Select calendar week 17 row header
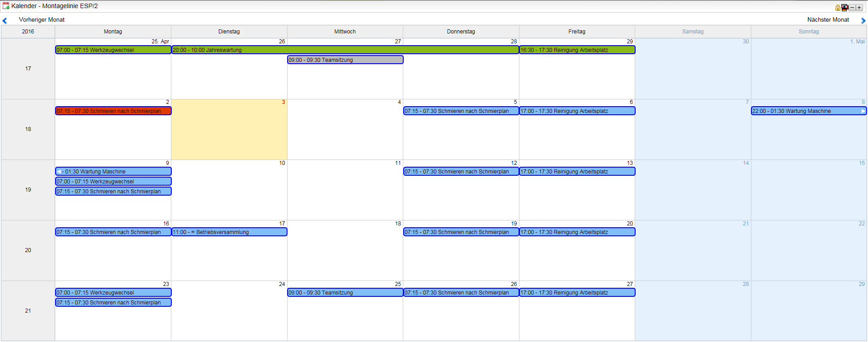The height and width of the screenshot is (342, 868). click(x=28, y=69)
